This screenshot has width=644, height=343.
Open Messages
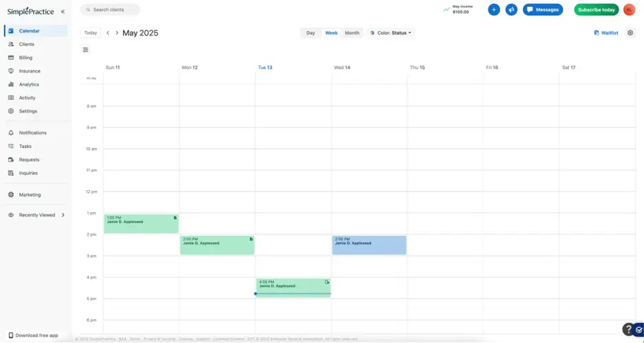[543, 10]
